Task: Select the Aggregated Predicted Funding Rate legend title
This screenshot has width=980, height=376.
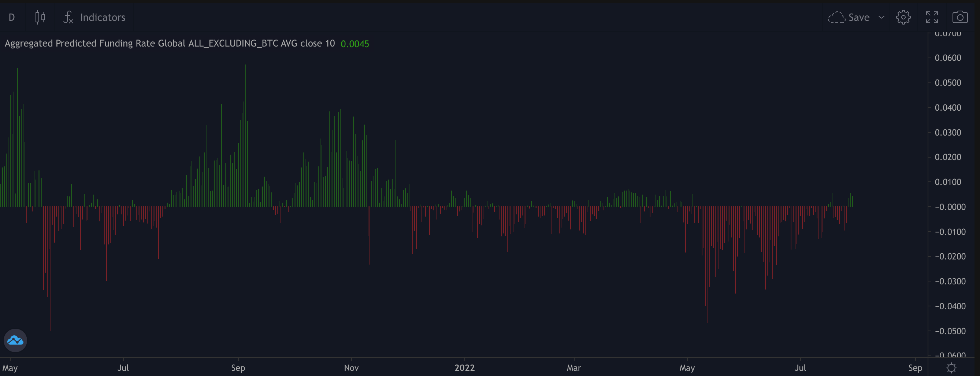Action: coord(170,43)
